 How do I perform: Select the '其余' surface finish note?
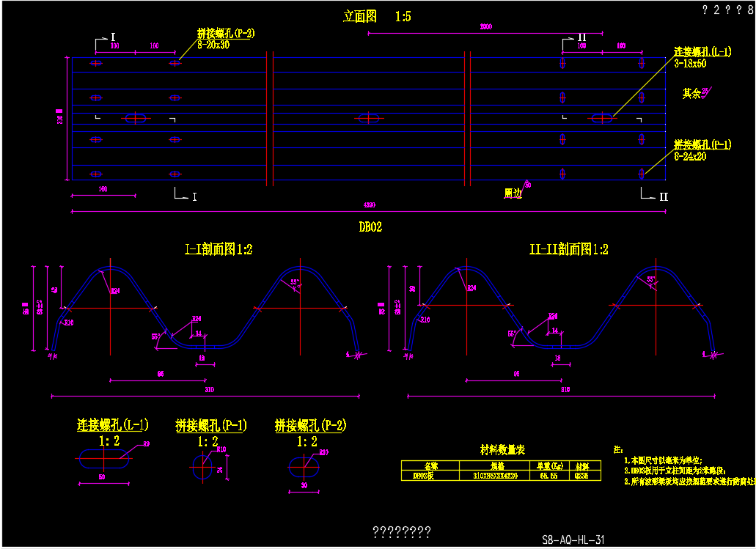pyautogui.click(x=691, y=94)
